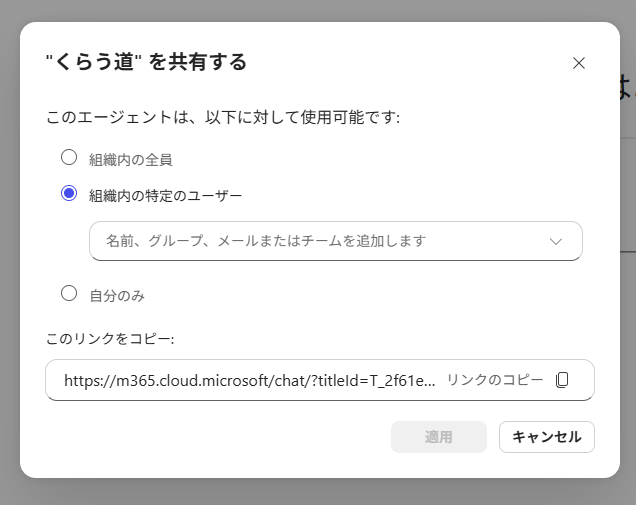The image size is (636, 505).
Task: Focus the 名前、グループ、メール input field
Action: tap(336, 241)
